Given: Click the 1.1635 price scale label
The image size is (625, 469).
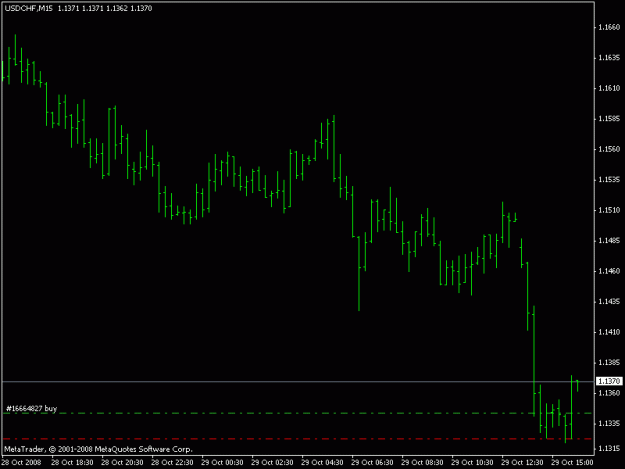Looking at the screenshot, I should click(609, 58).
